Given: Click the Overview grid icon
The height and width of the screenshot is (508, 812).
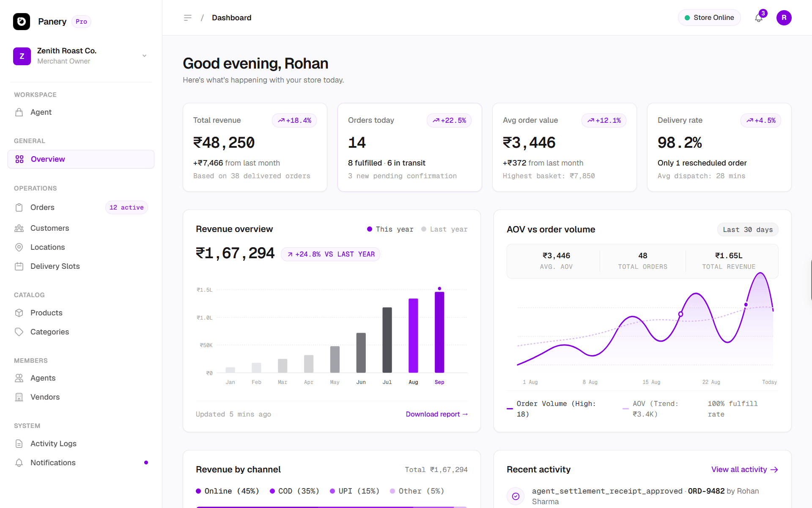Looking at the screenshot, I should pyautogui.click(x=19, y=159).
